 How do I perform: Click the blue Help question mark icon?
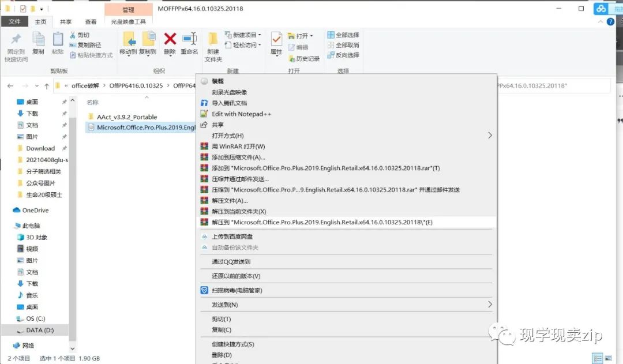click(611, 22)
